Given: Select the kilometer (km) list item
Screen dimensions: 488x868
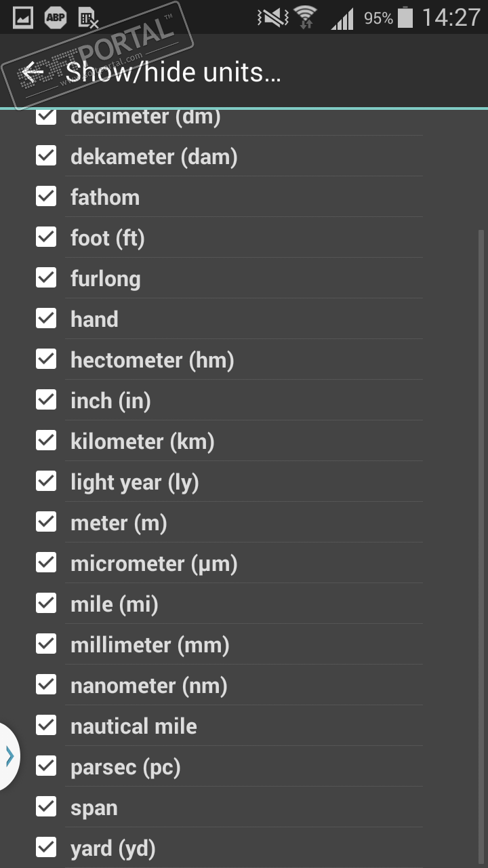Looking at the screenshot, I should (x=142, y=441).
